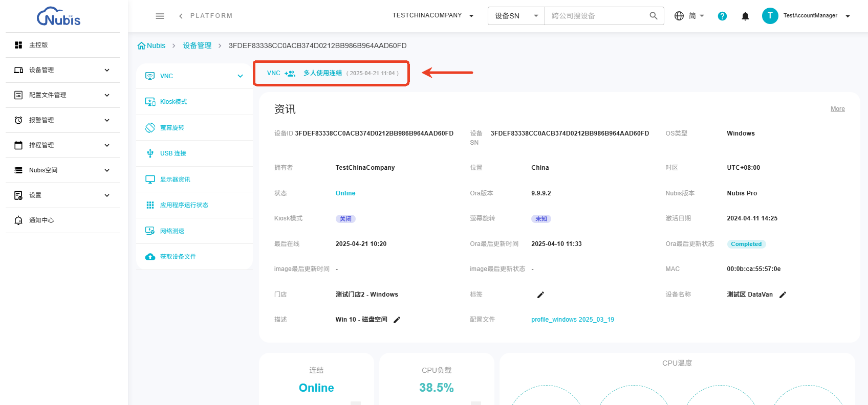Viewport: 868px width, 405px height.
Task: Expand the 配置文件管理 sidebar chevron
Action: [x=107, y=95]
